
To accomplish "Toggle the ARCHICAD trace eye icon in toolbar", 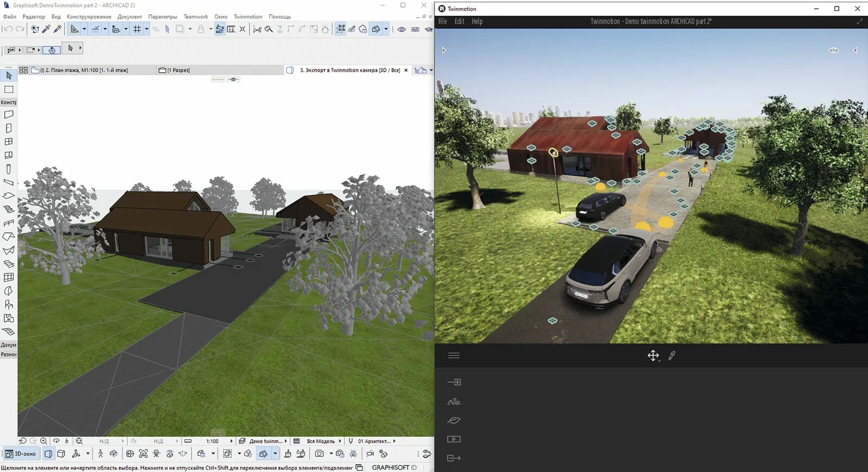I will [401, 29].
